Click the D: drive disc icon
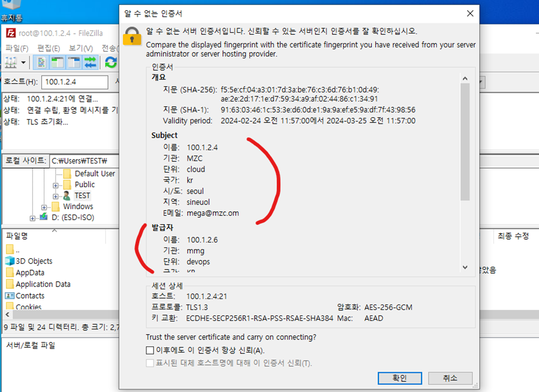This screenshot has height=392, width=539. pos(44,217)
